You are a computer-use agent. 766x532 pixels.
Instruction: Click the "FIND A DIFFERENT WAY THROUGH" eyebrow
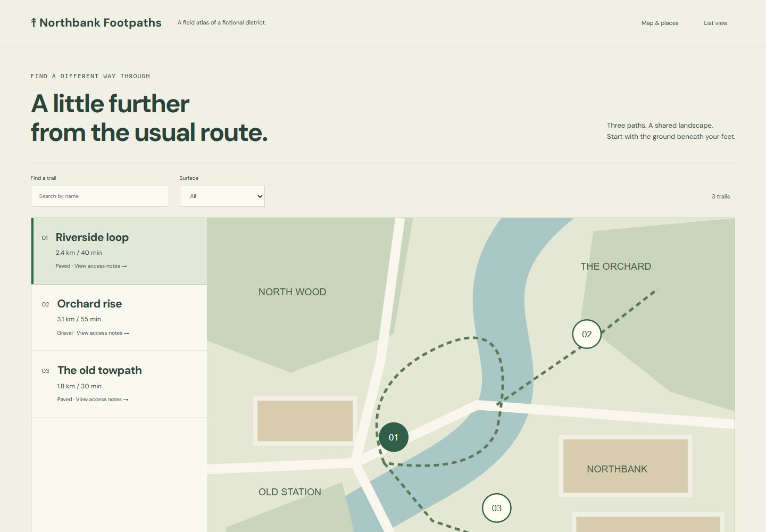(x=90, y=76)
